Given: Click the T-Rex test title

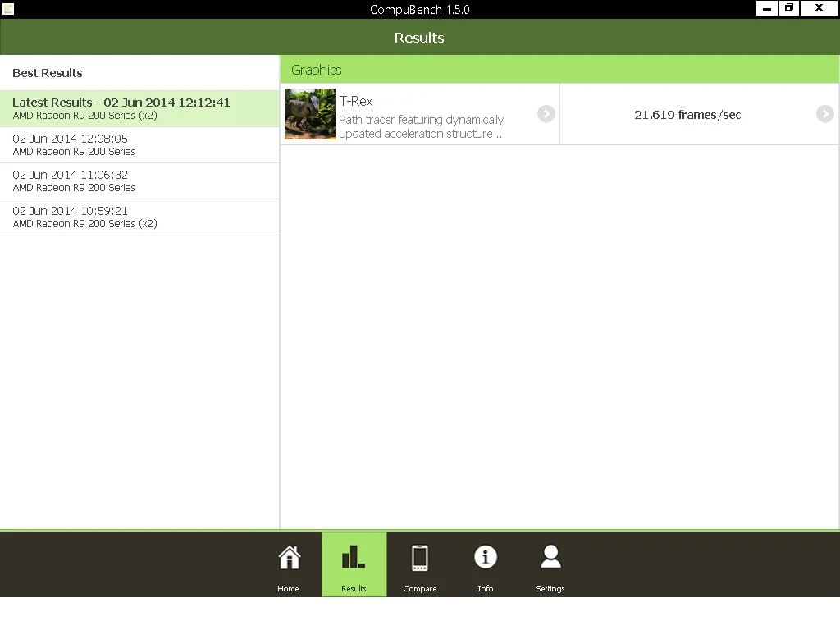Looking at the screenshot, I should tap(356, 101).
